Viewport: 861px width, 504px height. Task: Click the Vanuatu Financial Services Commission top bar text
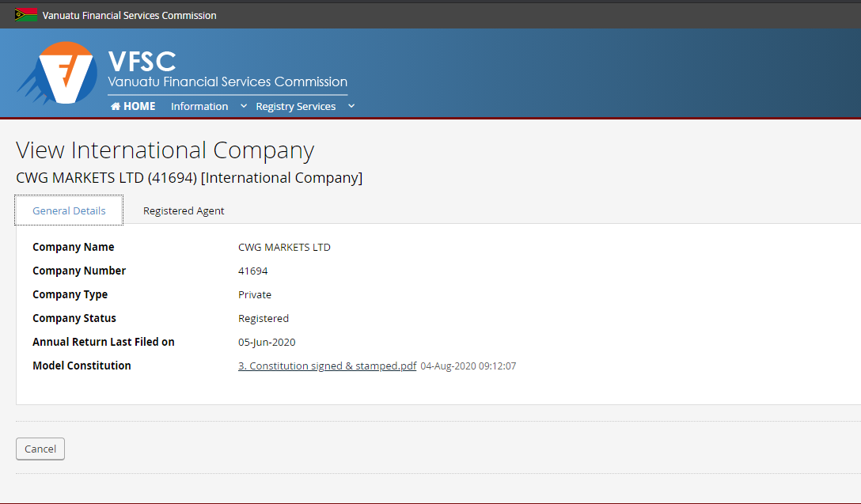129,15
